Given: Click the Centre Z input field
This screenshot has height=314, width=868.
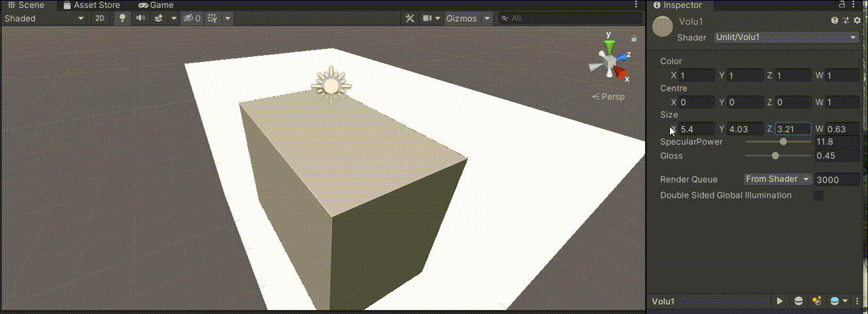Looking at the screenshot, I should click(x=793, y=102).
